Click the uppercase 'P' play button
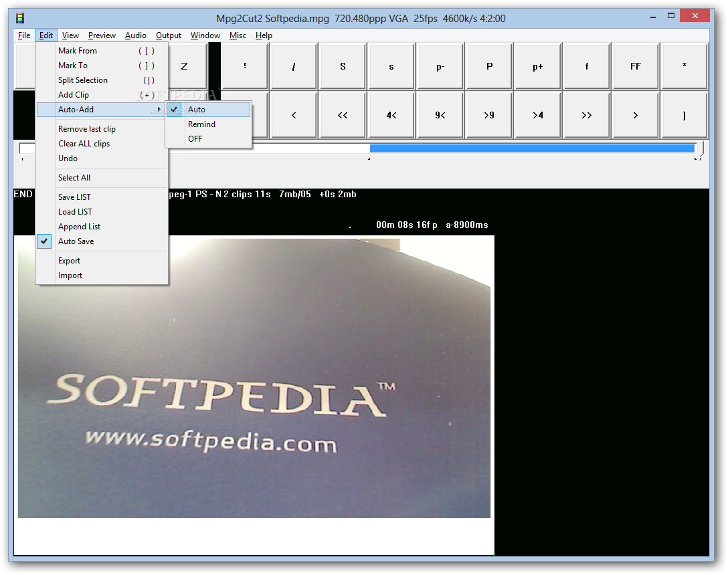The image size is (728, 575). pos(489,66)
